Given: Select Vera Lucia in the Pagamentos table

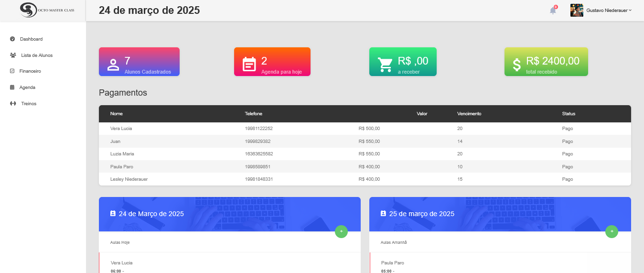Looking at the screenshot, I should (121, 129).
